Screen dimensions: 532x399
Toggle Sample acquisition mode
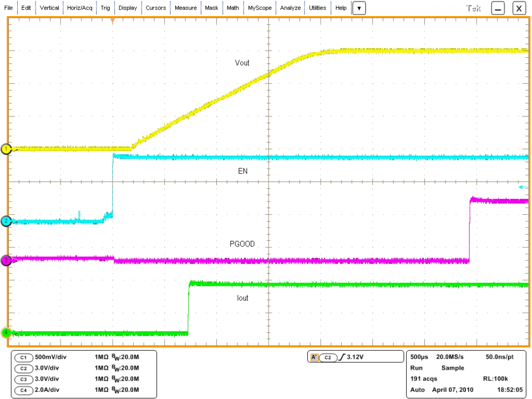453,368
